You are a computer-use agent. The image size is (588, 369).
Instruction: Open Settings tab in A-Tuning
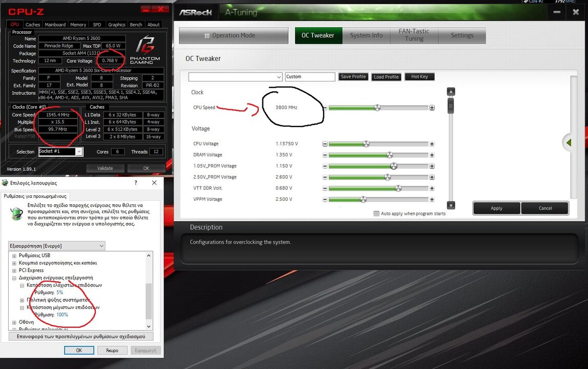(x=462, y=35)
